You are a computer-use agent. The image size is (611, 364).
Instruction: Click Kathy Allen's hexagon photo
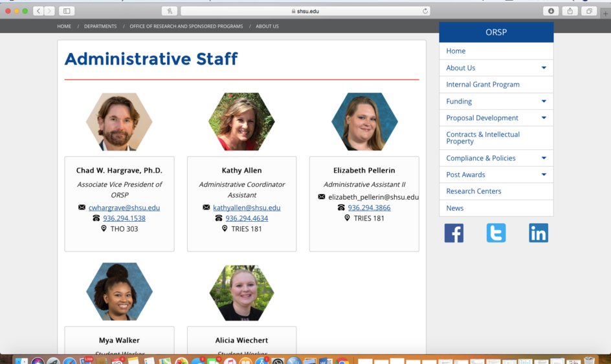[x=241, y=122]
